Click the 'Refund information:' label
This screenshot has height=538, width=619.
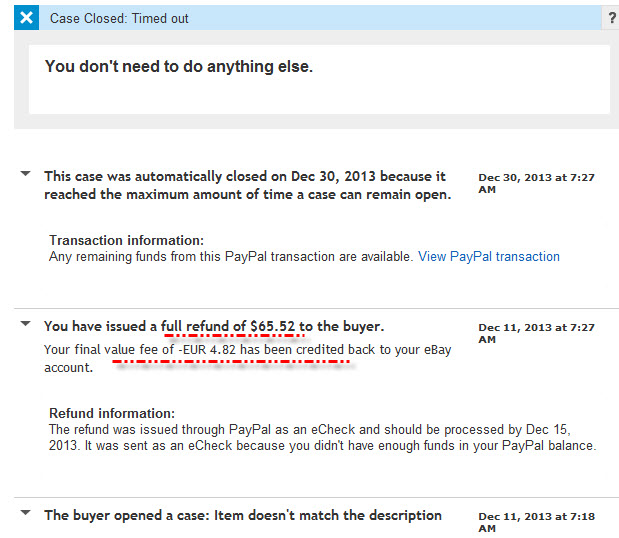tap(112, 413)
